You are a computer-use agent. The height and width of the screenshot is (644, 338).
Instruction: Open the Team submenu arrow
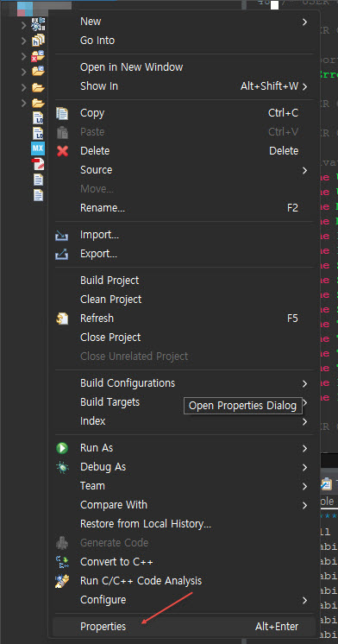pos(304,486)
